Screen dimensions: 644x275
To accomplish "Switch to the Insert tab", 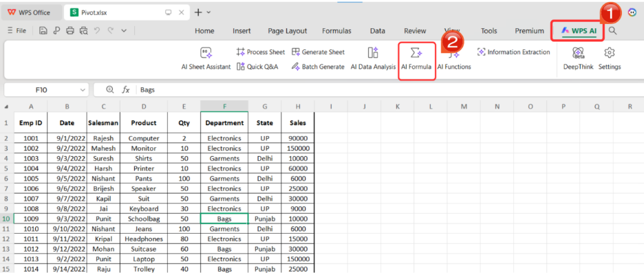I will click(241, 31).
